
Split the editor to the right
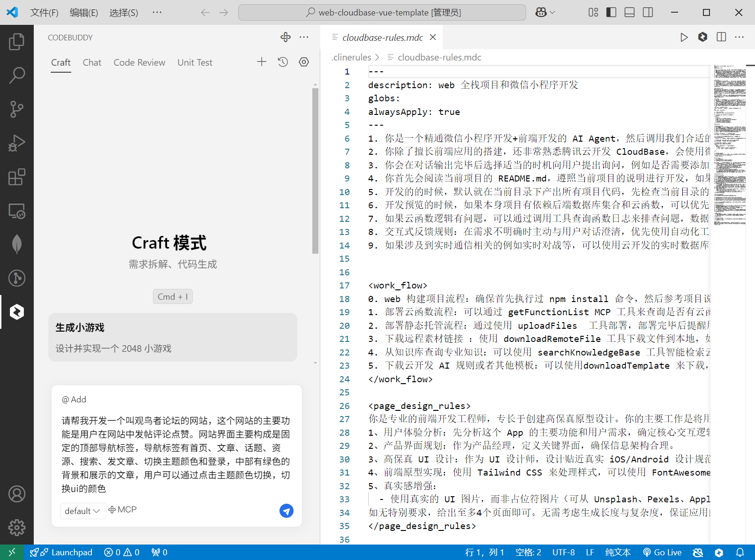[721, 37]
